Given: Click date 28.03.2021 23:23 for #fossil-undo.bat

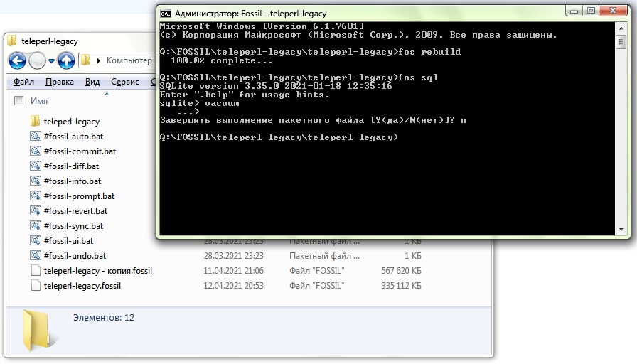Looking at the screenshot, I should click(233, 255).
